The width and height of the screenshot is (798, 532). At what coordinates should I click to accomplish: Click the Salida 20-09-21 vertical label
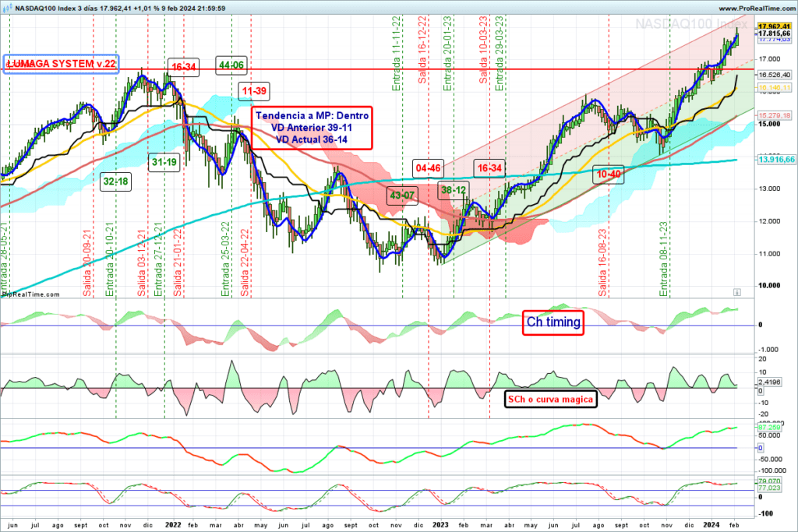tap(87, 263)
